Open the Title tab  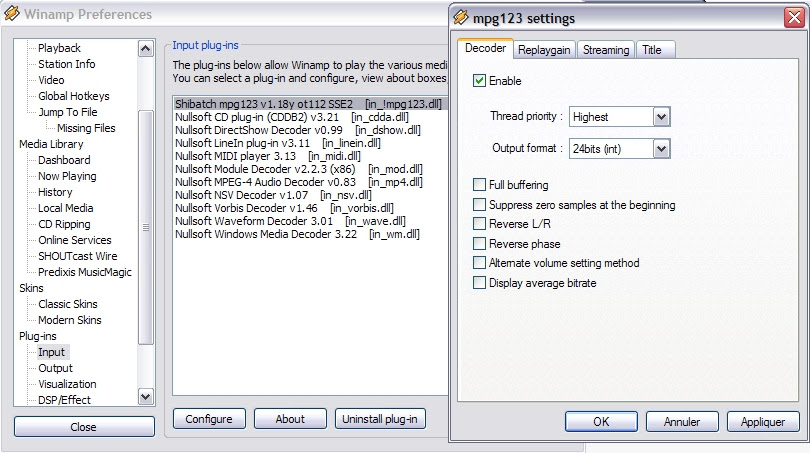tap(656, 50)
